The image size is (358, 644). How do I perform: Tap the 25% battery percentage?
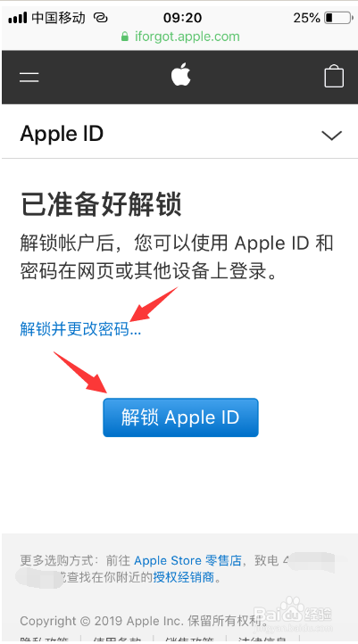point(306,18)
